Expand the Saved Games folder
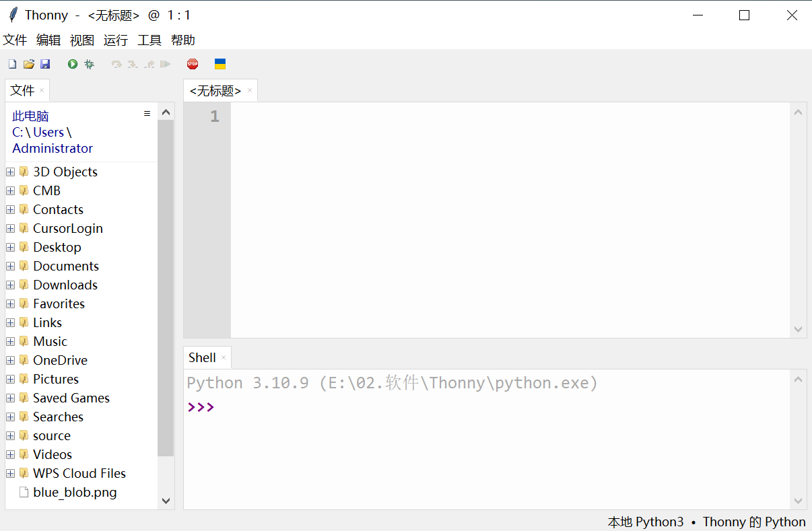This screenshot has width=812, height=531. (x=10, y=398)
